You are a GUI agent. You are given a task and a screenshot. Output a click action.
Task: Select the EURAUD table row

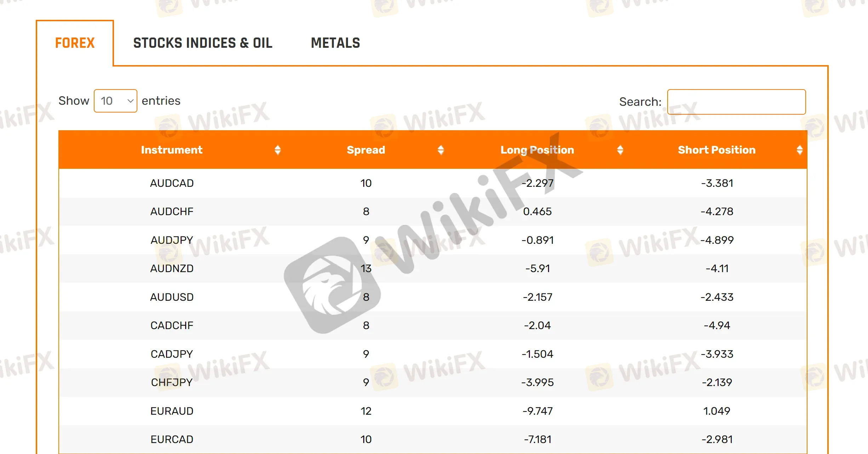pos(433,410)
